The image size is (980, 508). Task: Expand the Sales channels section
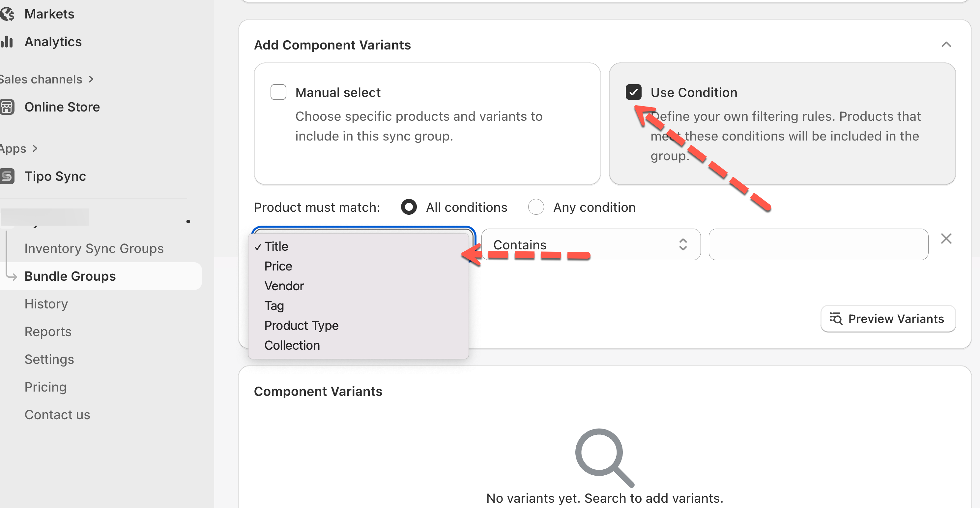(x=46, y=79)
